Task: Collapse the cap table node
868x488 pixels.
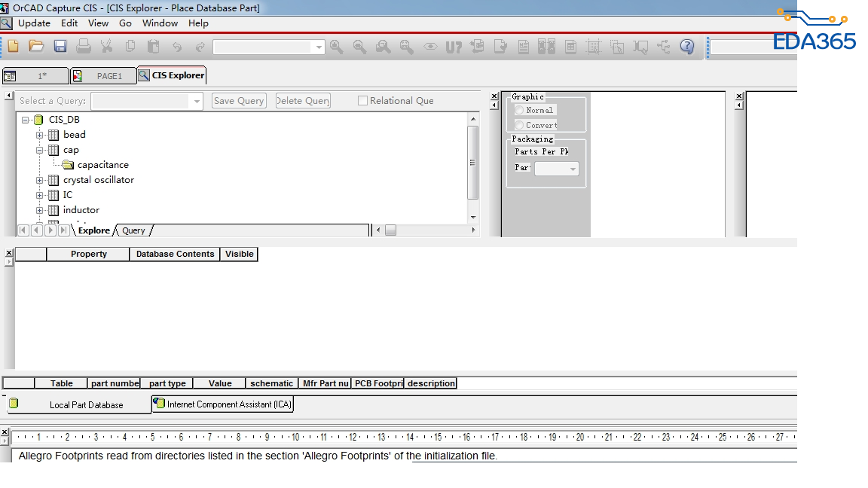Action: (x=39, y=150)
